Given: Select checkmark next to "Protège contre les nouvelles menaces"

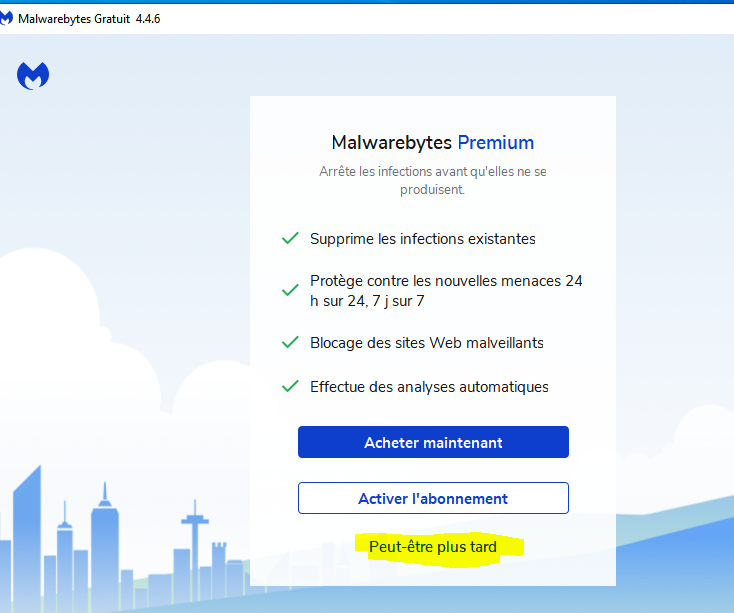Looking at the screenshot, I should point(290,290).
